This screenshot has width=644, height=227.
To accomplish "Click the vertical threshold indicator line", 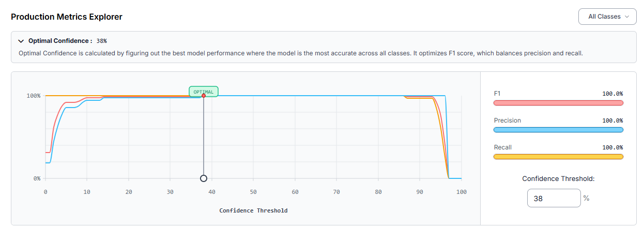I will (x=204, y=137).
